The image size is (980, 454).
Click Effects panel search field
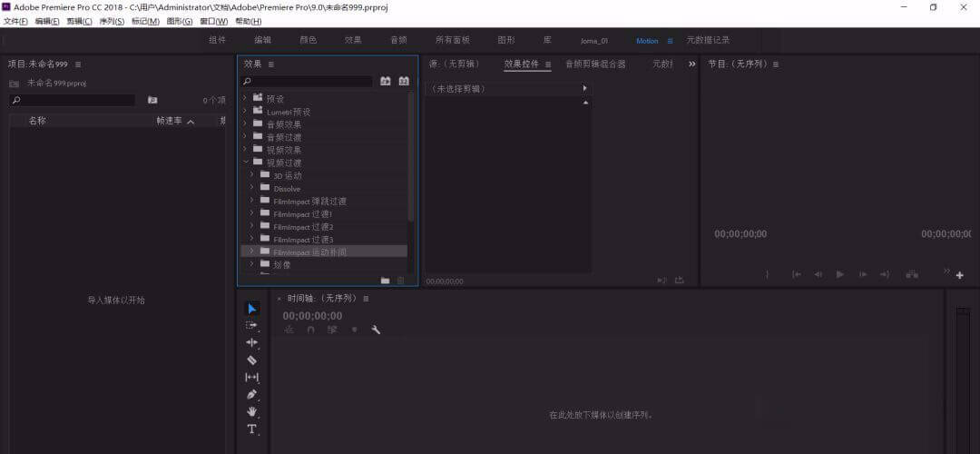pyautogui.click(x=307, y=82)
